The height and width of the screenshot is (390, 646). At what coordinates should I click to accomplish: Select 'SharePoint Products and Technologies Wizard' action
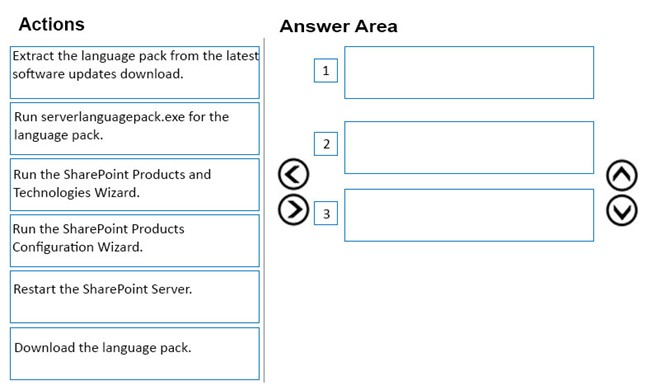(135, 184)
